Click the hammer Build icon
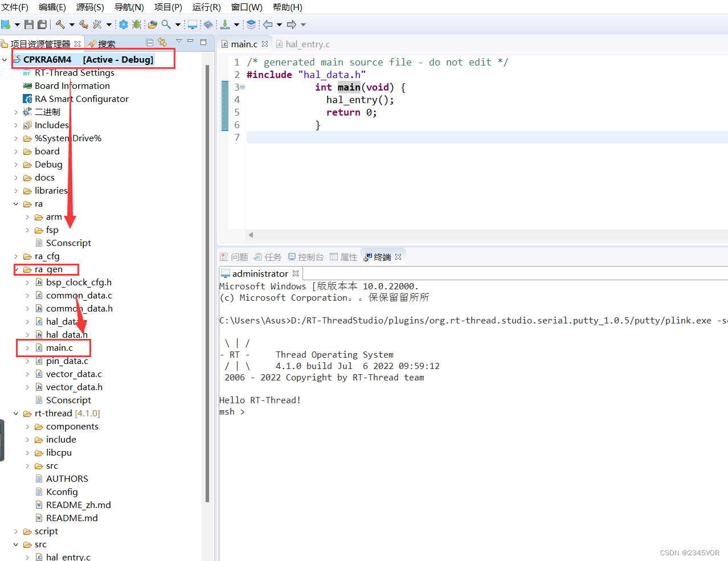Screen dimensions: 728x561 60,24
